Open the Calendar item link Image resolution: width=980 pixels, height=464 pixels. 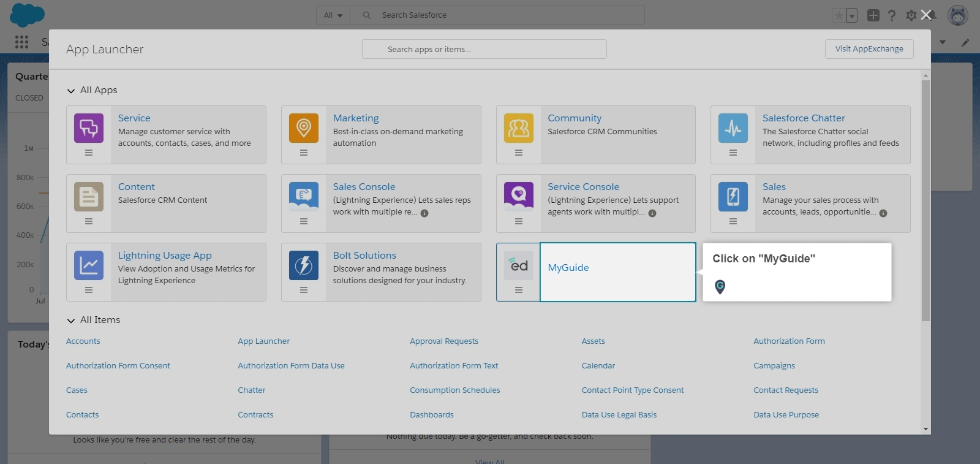(598, 366)
